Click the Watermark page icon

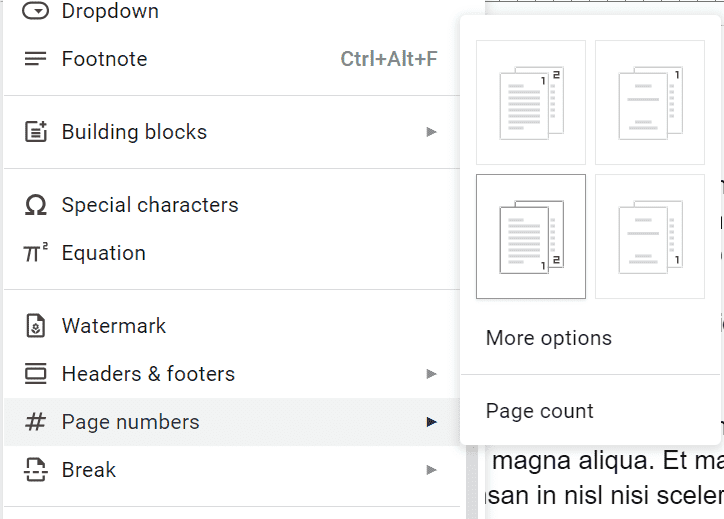35,326
